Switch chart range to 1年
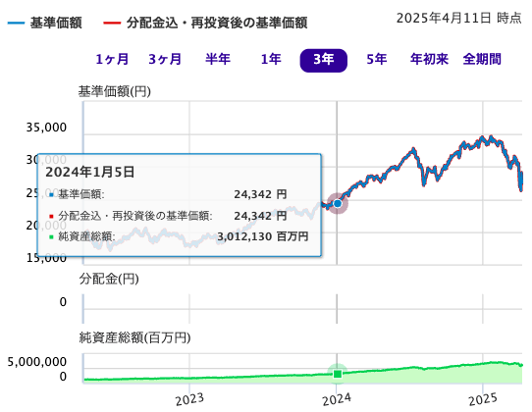 (271, 59)
